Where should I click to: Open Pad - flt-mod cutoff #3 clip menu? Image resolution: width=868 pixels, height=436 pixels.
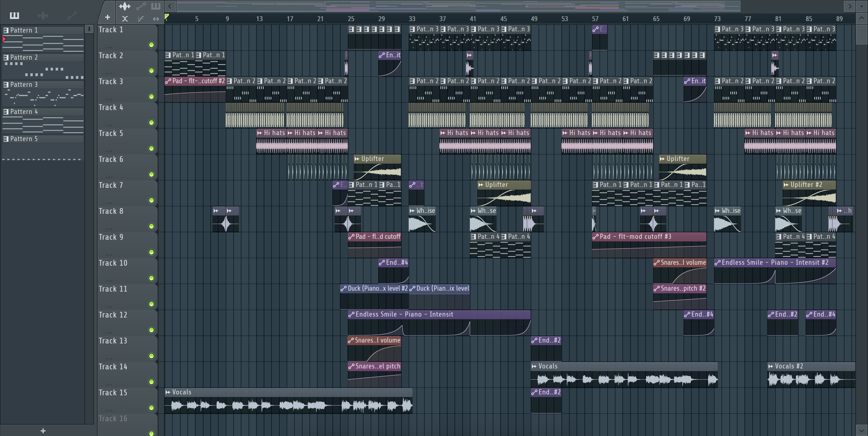coord(596,237)
